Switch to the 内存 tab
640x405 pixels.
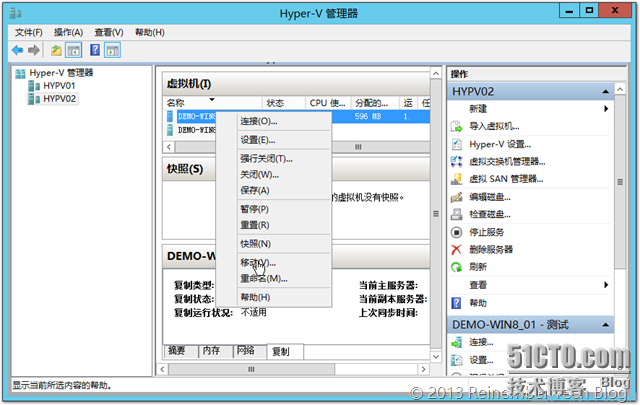point(215,350)
